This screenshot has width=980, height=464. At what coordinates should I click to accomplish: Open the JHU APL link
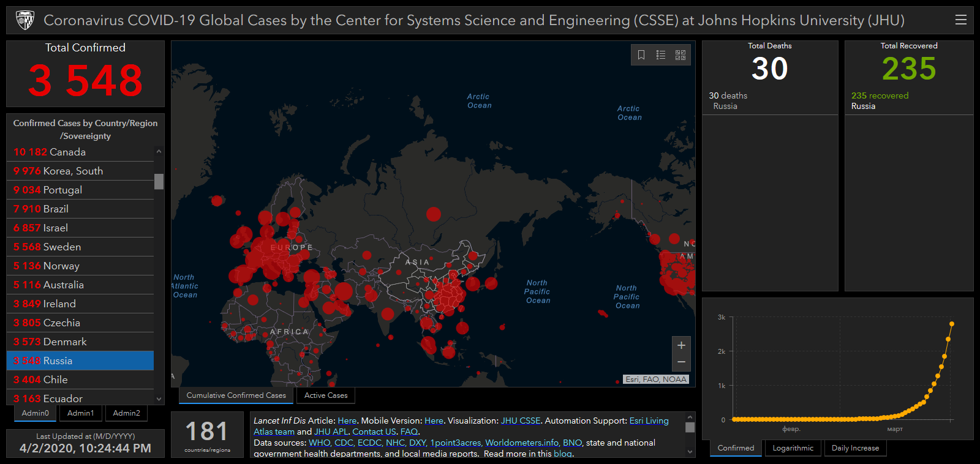[331, 432]
